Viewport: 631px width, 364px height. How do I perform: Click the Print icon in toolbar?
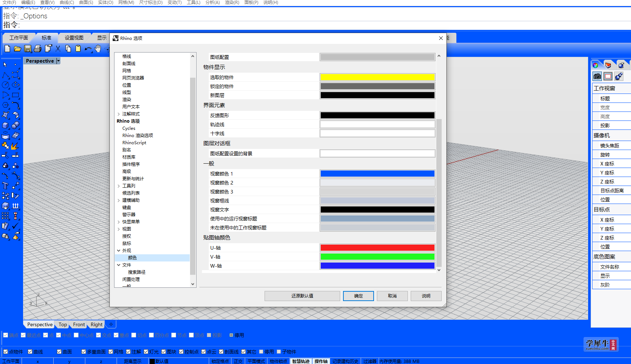pyautogui.click(x=38, y=49)
